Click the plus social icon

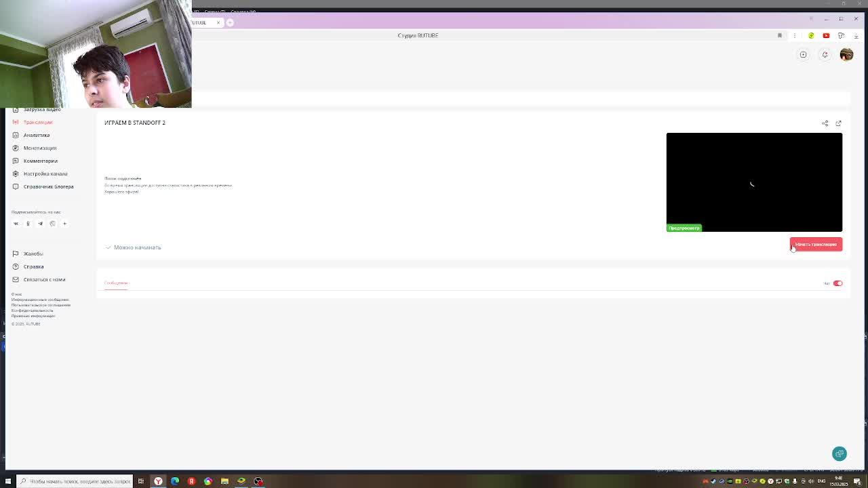coord(64,224)
